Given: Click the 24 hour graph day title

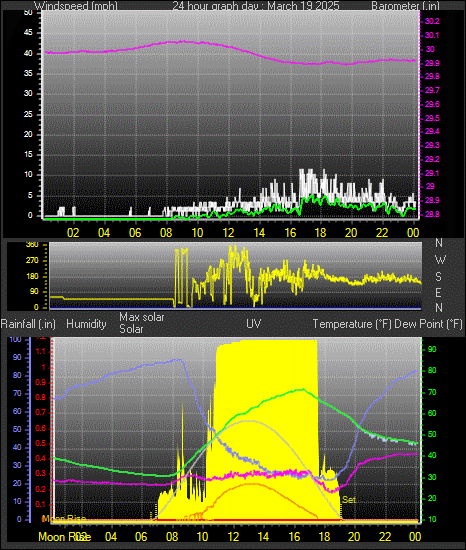Looking at the screenshot, I should point(256,6).
